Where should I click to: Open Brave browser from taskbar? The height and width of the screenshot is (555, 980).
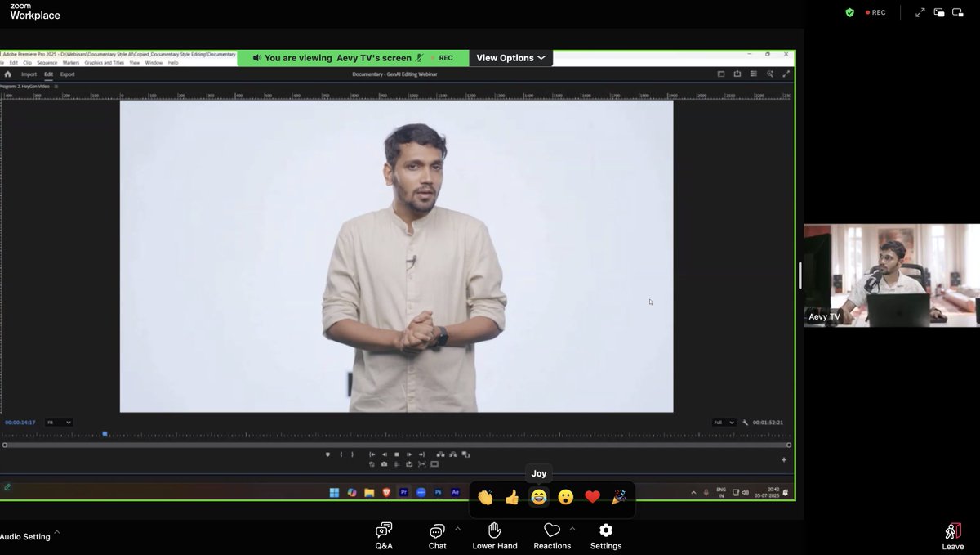click(386, 492)
